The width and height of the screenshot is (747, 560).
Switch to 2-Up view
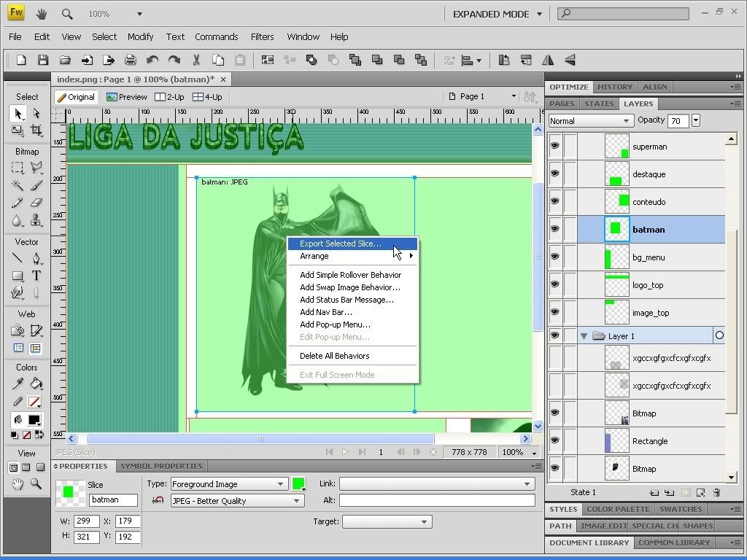coord(169,97)
